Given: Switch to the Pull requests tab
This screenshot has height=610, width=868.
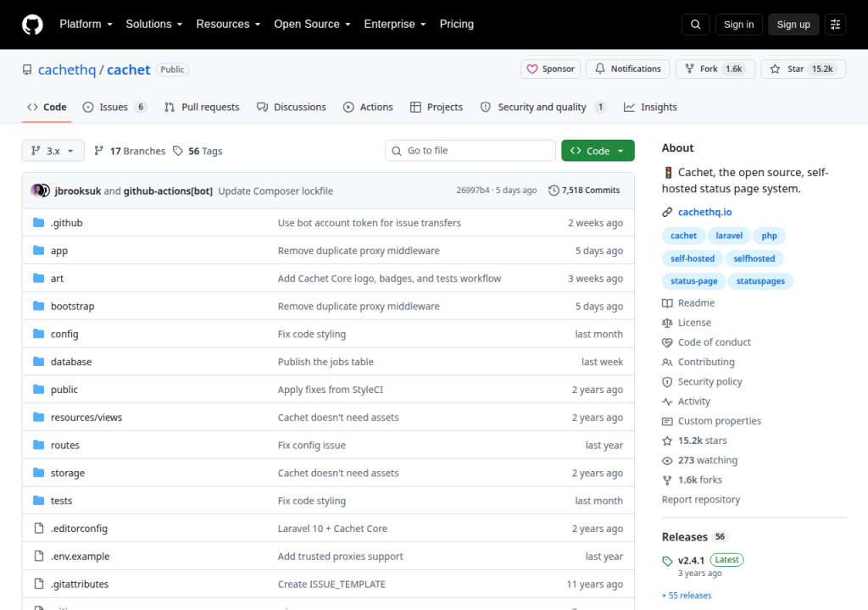Looking at the screenshot, I should (202, 108).
